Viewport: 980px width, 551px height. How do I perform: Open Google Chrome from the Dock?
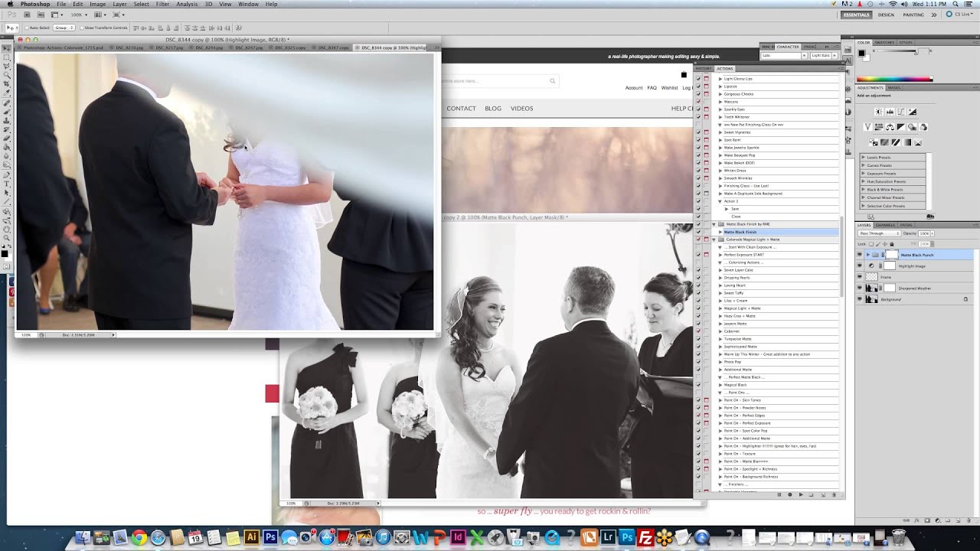[139, 537]
